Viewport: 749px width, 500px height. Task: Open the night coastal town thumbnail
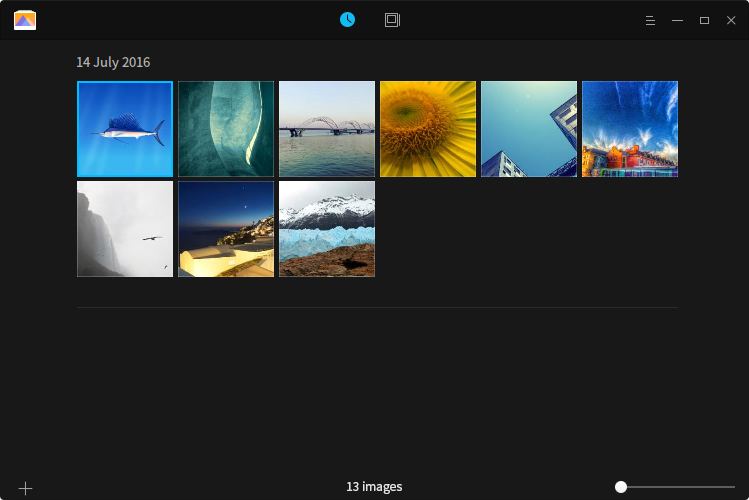click(226, 229)
